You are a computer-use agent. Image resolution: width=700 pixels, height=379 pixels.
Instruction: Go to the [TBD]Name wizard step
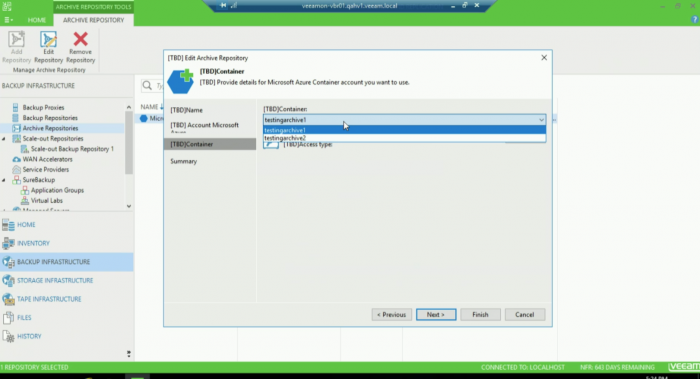[x=187, y=110]
